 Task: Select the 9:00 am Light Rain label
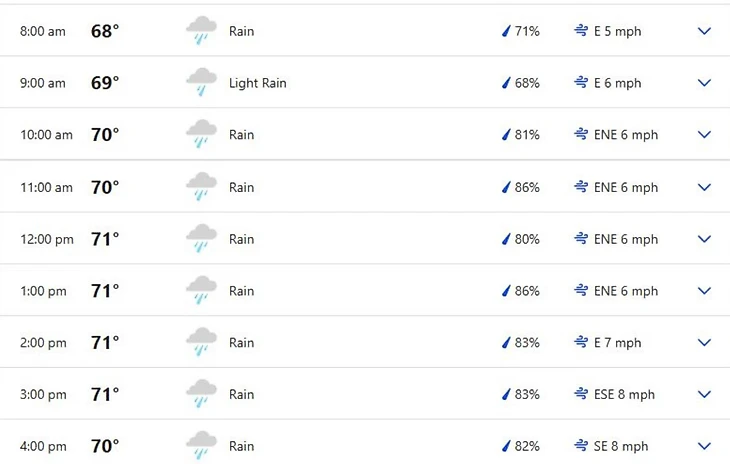click(x=257, y=83)
